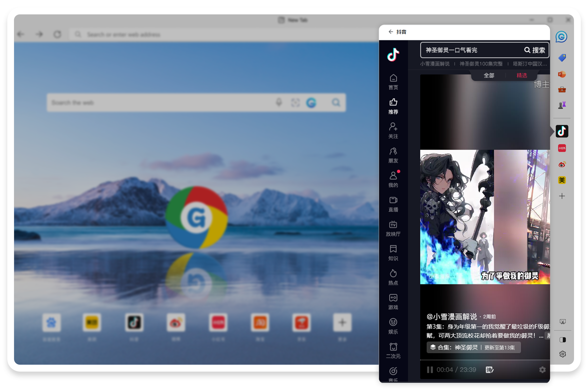Open the 神圣御灵100集完整 search suggestion
This screenshot has height=391, width=588.
click(481, 64)
